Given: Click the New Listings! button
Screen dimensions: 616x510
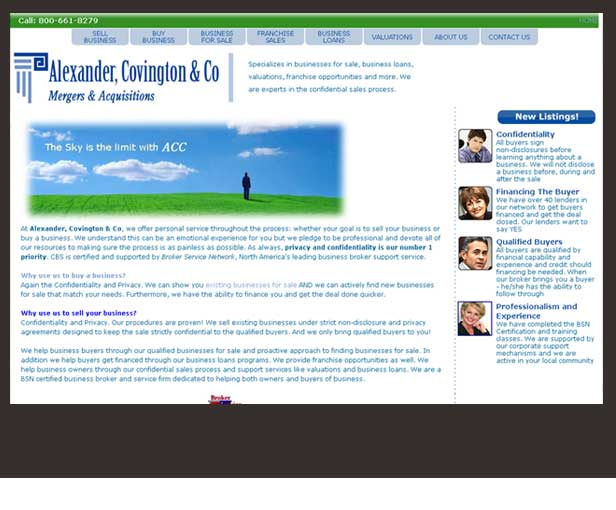Looking at the screenshot, I should point(546,117).
